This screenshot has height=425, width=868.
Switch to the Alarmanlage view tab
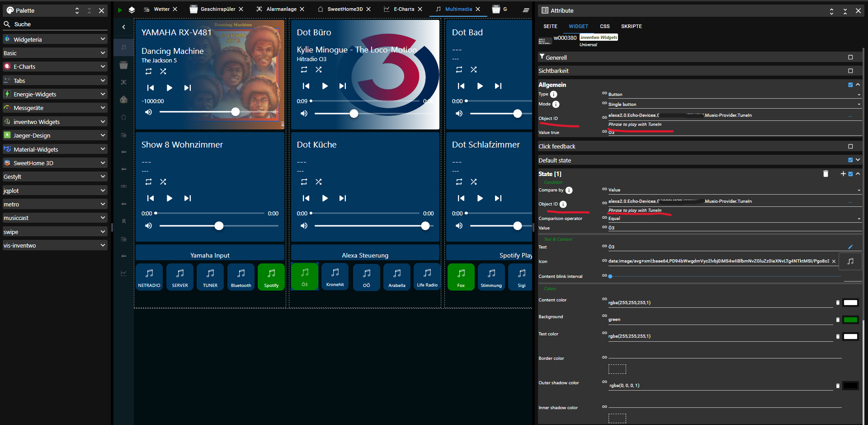281,9
